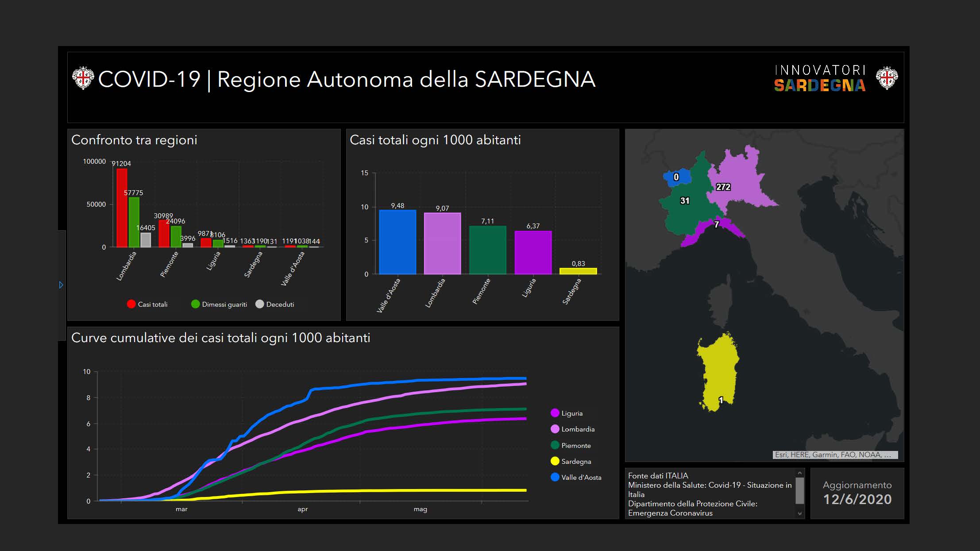
Task: Click the blue Valle d'Aosta 9,48 bar
Action: coord(397,242)
